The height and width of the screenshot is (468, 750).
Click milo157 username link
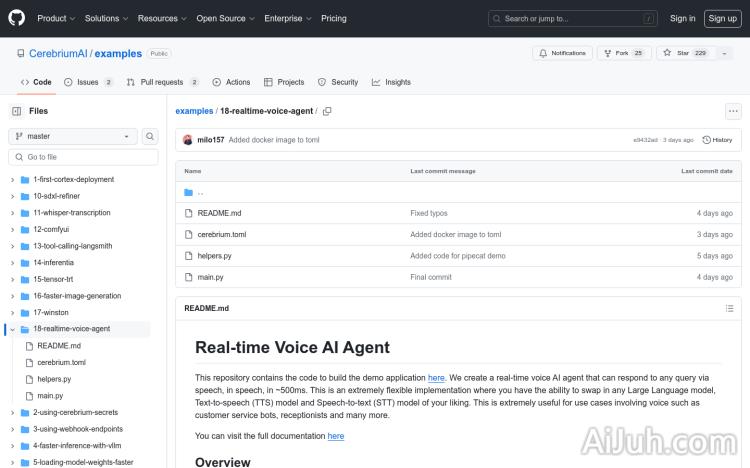point(211,140)
